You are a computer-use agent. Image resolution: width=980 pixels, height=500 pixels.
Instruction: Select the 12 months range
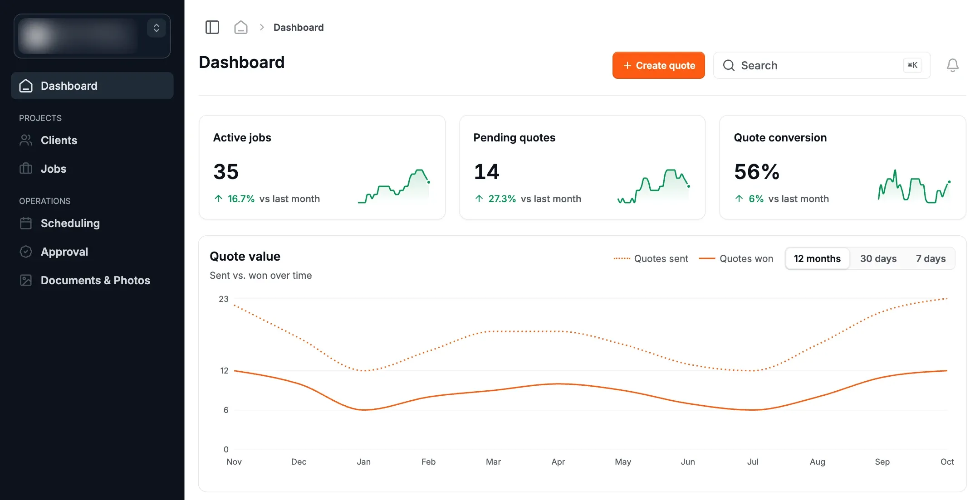817,258
